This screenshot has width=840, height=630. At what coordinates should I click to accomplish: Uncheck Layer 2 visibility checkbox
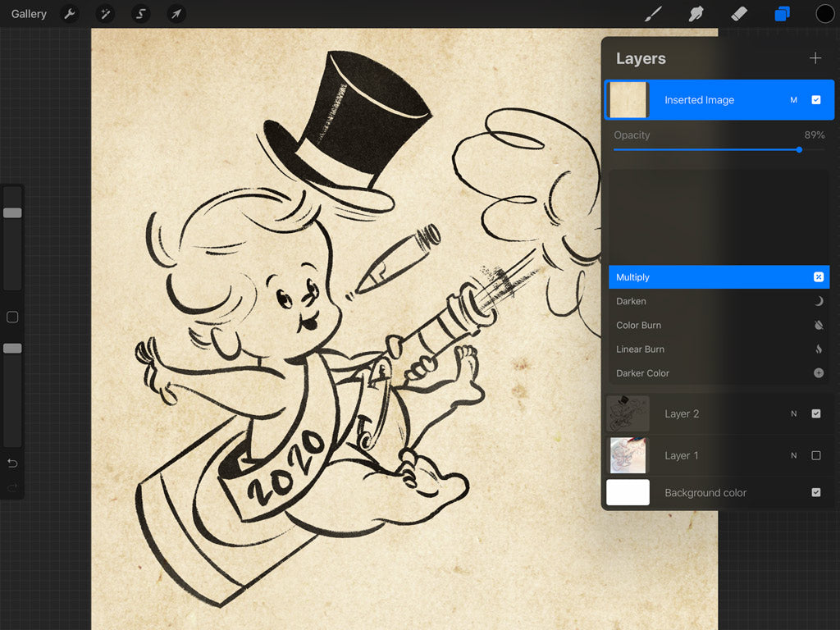coord(815,413)
